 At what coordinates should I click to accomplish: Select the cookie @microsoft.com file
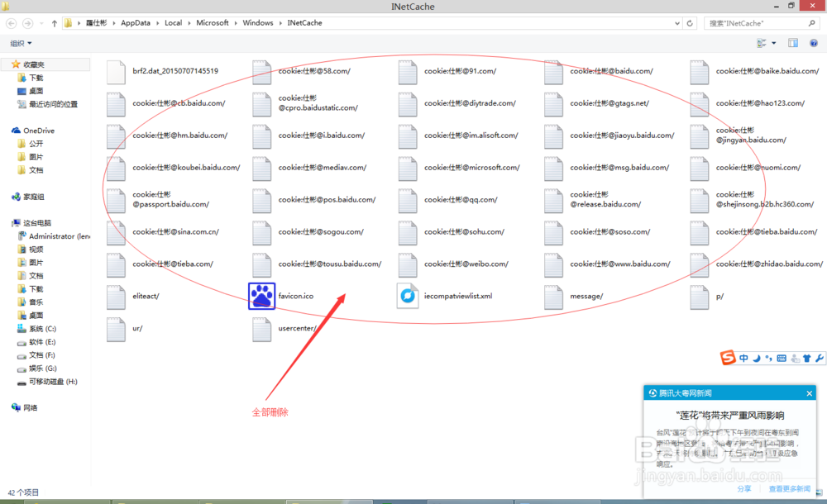point(459,169)
